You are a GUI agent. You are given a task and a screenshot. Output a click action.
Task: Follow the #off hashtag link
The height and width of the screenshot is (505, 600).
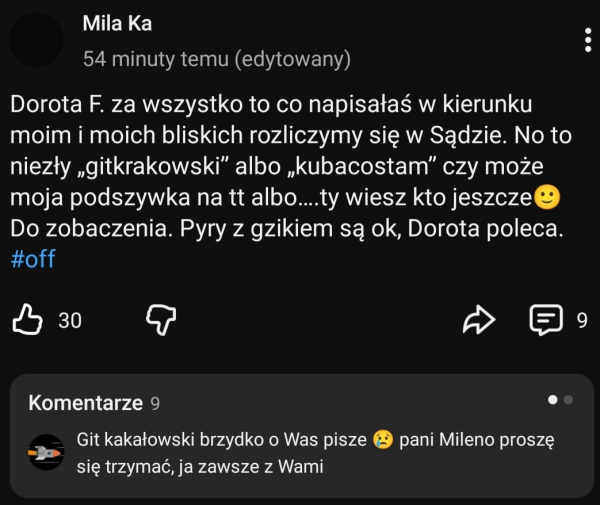(33, 258)
